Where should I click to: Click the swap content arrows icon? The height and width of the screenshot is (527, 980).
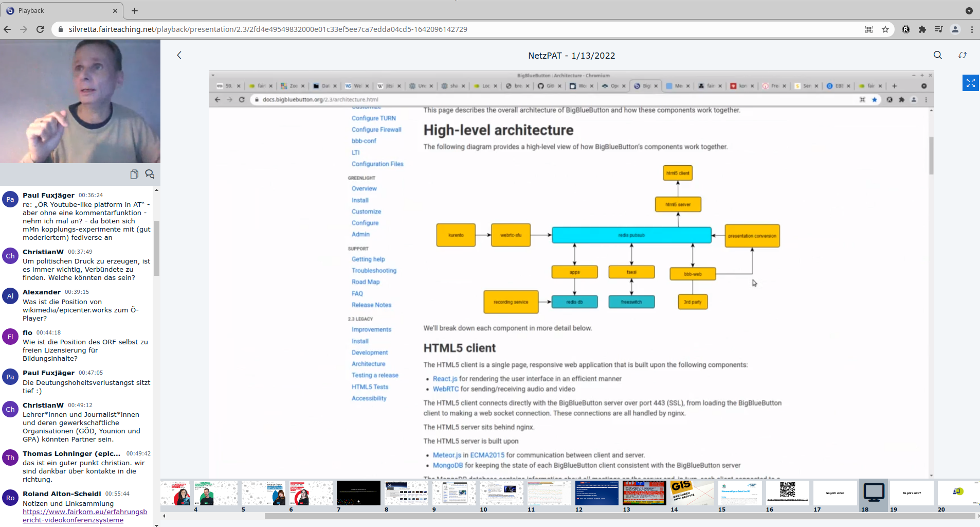tap(963, 55)
